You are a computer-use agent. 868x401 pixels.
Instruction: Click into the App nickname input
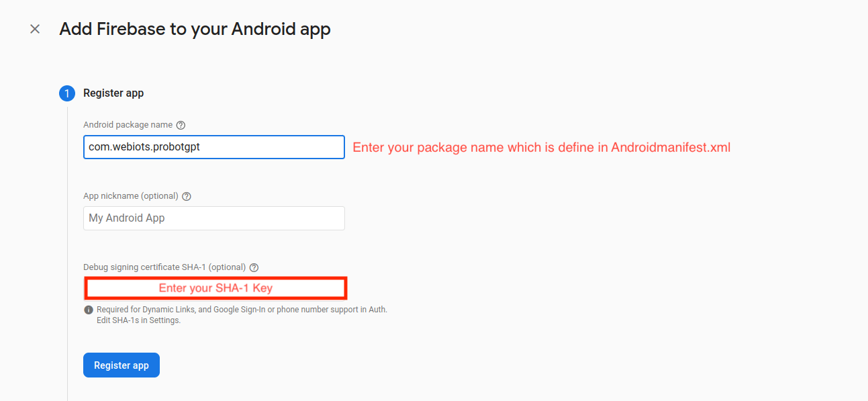click(213, 218)
